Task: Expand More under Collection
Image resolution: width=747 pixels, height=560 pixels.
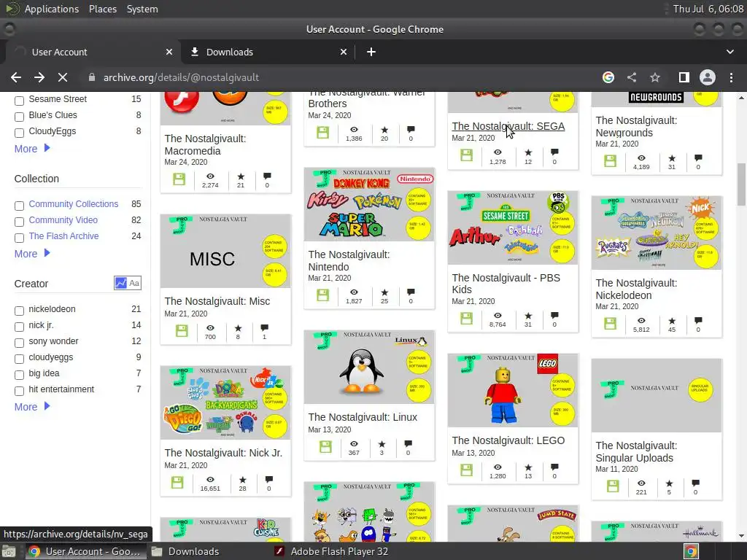Action: [x=32, y=254]
